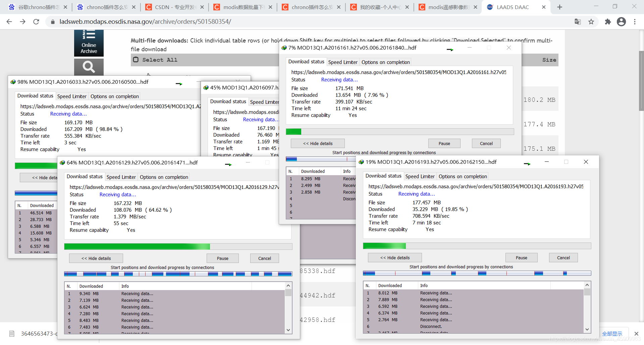Hide details in the A2016161 window

click(318, 143)
